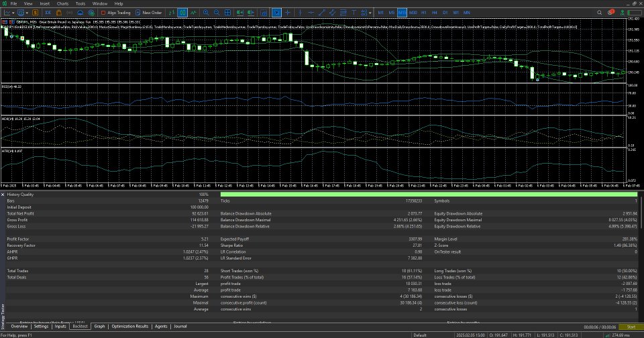
Task: Click the Start test button
Action: click(x=631, y=327)
